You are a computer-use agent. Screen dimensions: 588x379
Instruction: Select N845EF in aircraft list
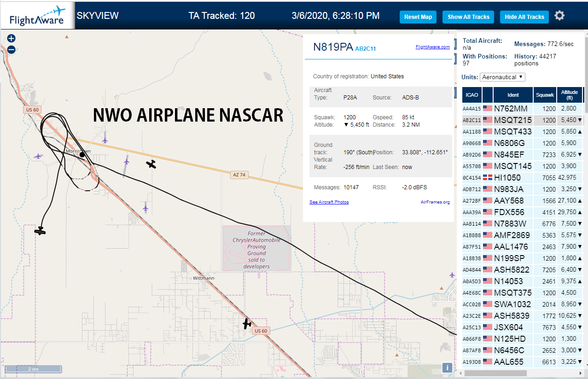click(x=523, y=155)
